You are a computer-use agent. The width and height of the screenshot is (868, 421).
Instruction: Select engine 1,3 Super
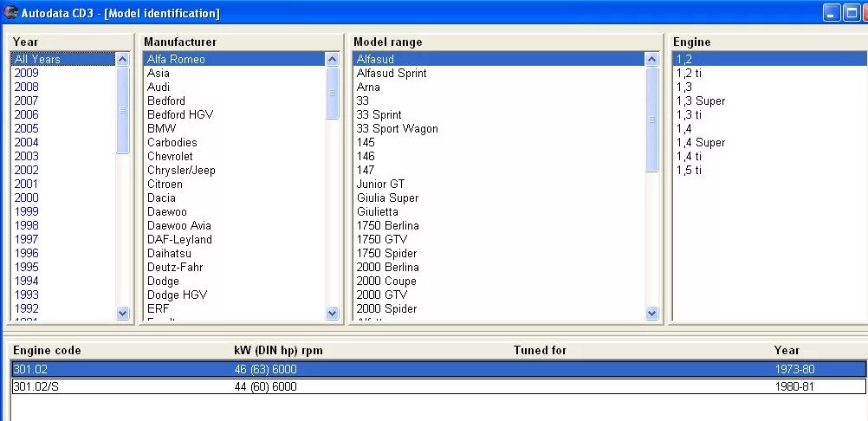700,100
